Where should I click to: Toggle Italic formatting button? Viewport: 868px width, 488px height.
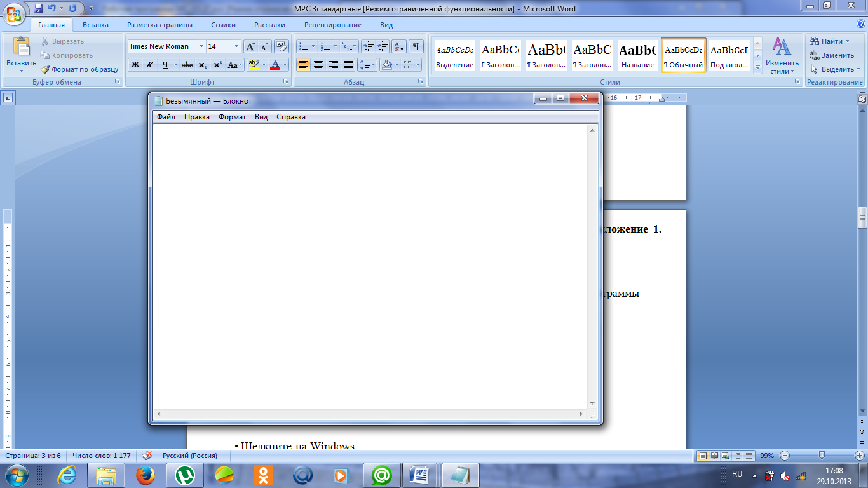[x=150, y=65]
